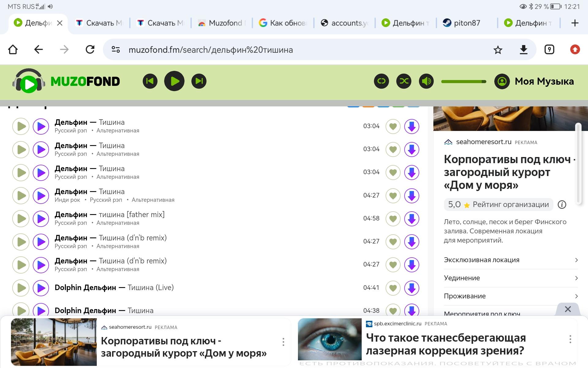This screenshot has width=588, height=368.
Task: Bookmark this page with the star
Action: click(x=498, y=50)
